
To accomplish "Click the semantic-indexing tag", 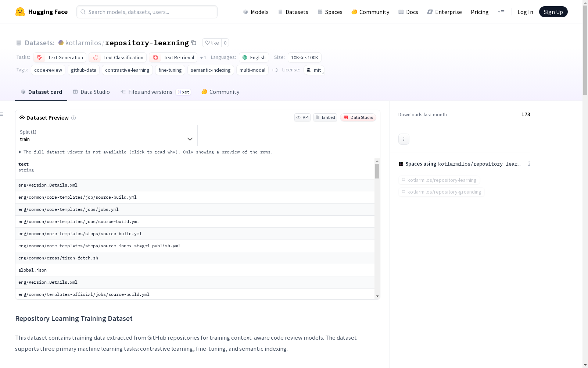I will pyautogui.click(x=211, y=70).
